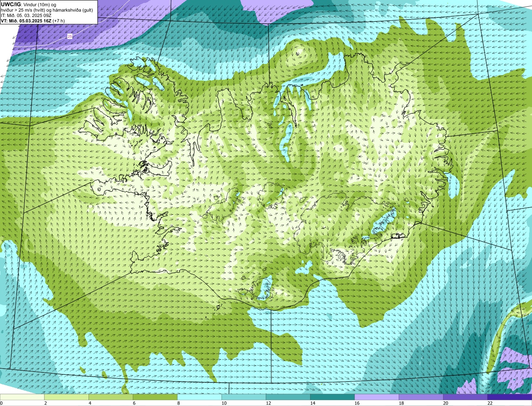Click the '18' tick label on the color scale

401,403
